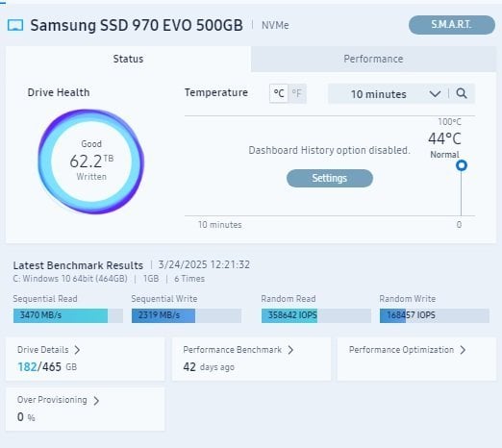502x448 pixels.
Task: Click the "182/465 GB" capacity value
Action: 47,367
